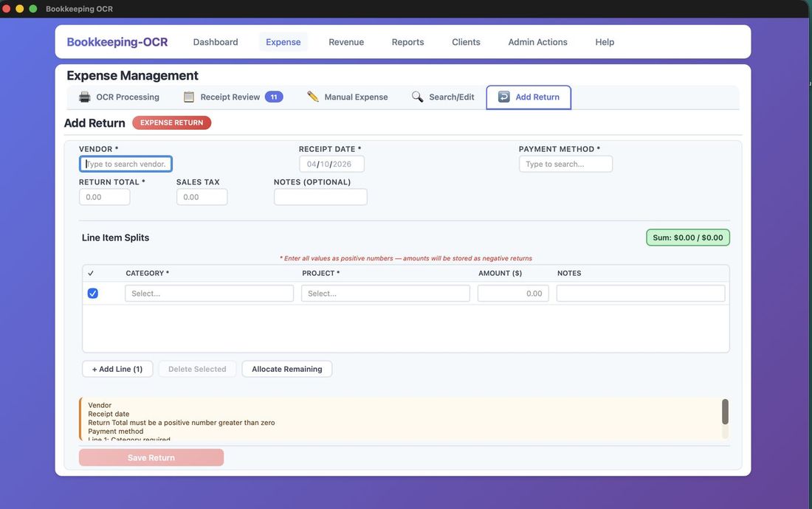Click the "11" badge on Receipt Review
Viewport: 812px width, 509px height.
point(272,96)
